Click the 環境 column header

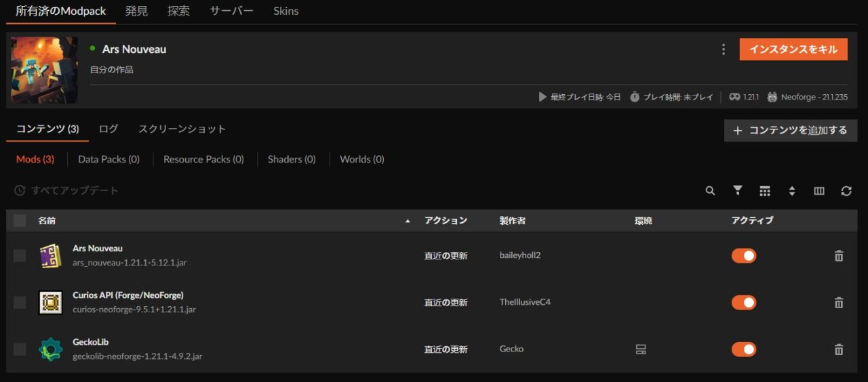(x=644, y=221)
